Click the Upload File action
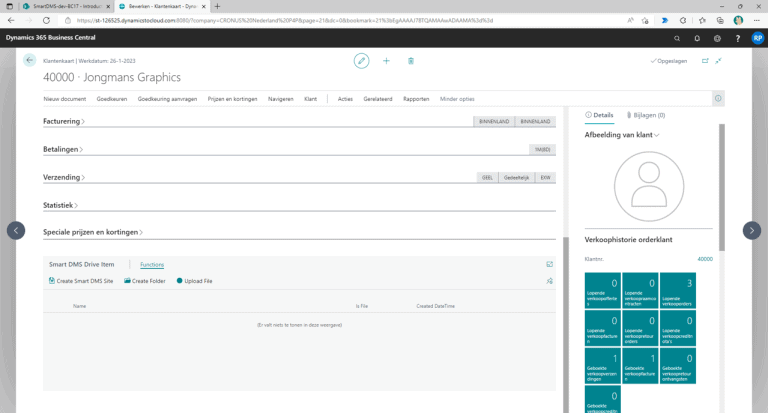Viewport: 768px width, 413px height. point(194,281)
